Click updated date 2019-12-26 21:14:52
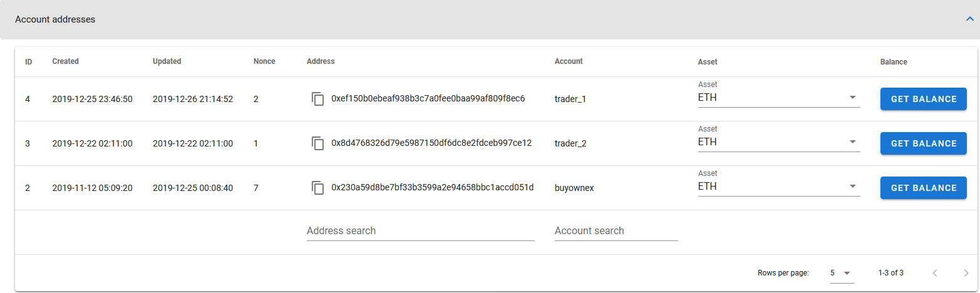Screen dimensions: 980x293 (x=193, y=99)
